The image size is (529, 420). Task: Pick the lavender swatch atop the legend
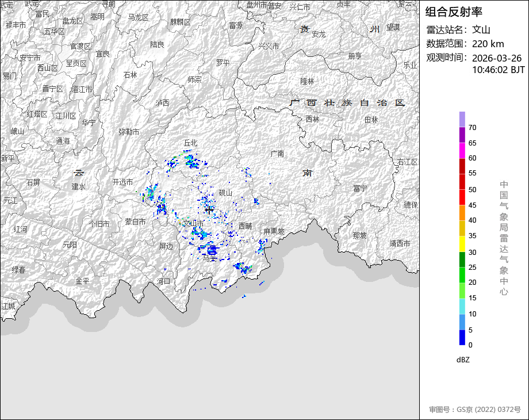point(462,119)
